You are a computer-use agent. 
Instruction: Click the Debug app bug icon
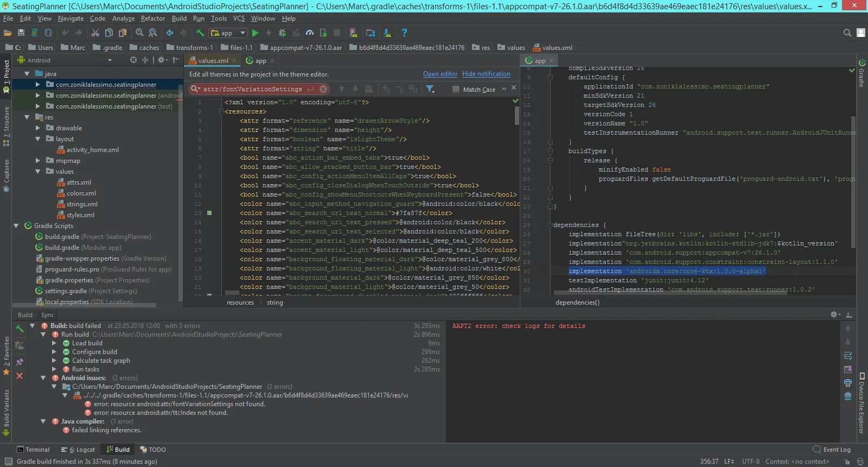point(282,33)
